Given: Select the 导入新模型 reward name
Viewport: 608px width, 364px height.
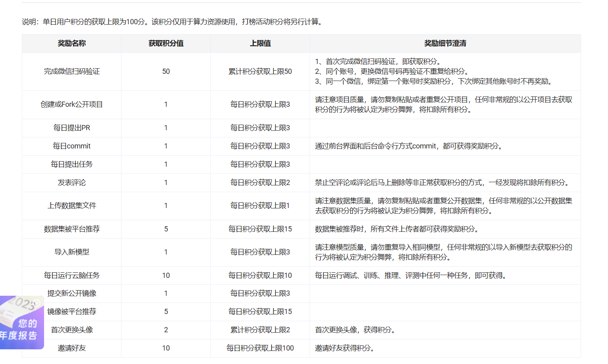Looking at the screenshot, I should click(72, 252).
